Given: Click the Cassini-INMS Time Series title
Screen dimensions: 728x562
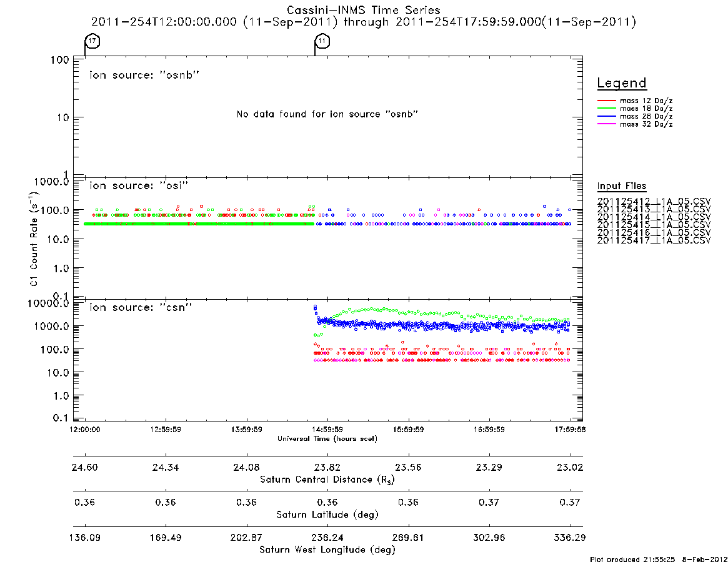Looking at the screenshot, I should point(364,10).
